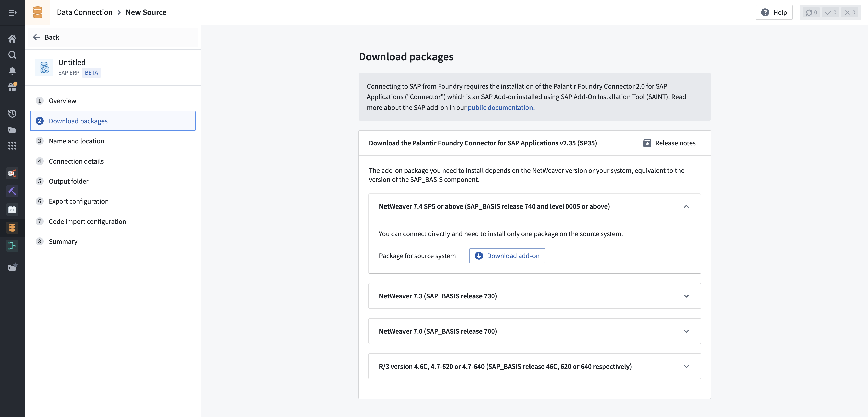This screenshot has width=868, height=417.
Task: Open recent history clock icon
Action: (x=13, y=114)
